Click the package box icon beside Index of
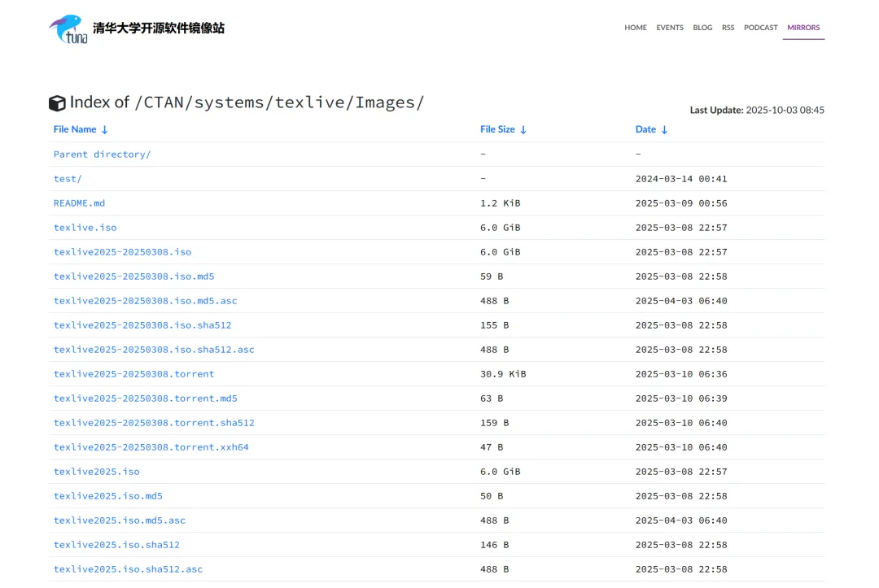 [57, 103]
